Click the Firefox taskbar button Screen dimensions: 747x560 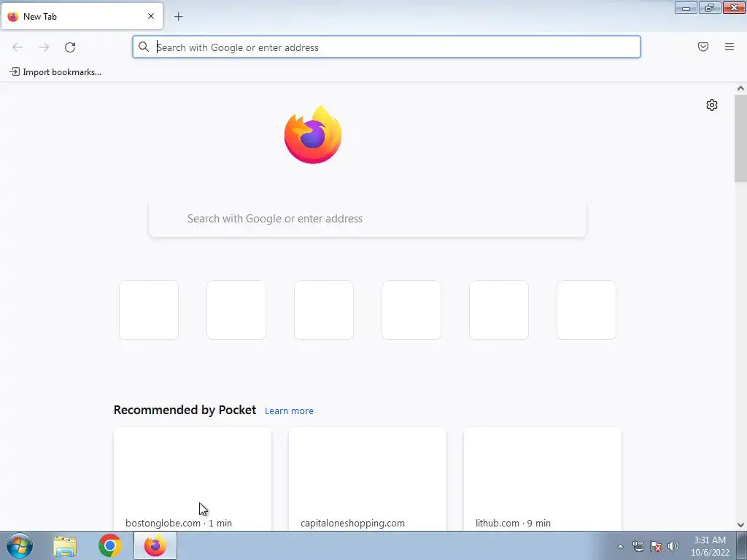[x=155, y=545]
